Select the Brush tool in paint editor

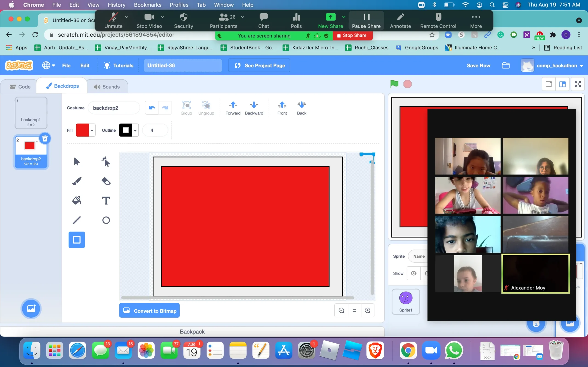coord(77,181)
